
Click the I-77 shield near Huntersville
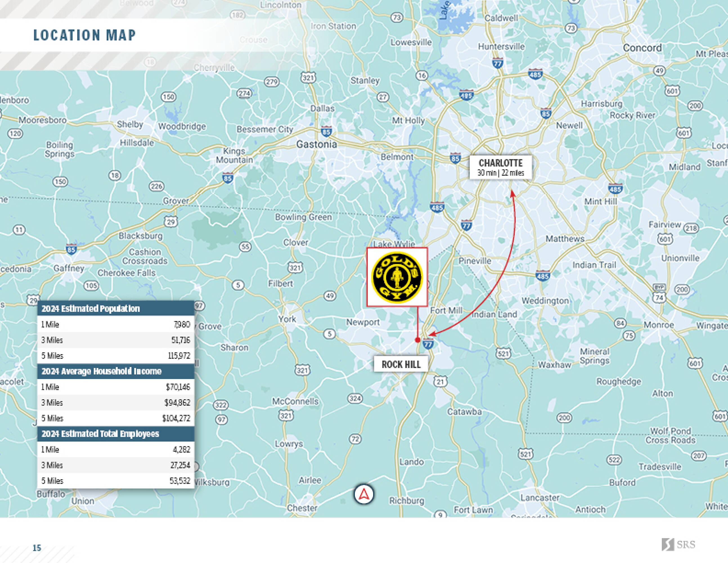(x=497, y=63)
